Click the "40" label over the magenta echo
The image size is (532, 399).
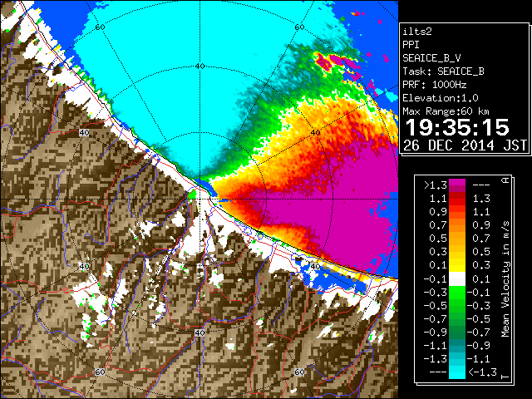[x=316, y=132]
